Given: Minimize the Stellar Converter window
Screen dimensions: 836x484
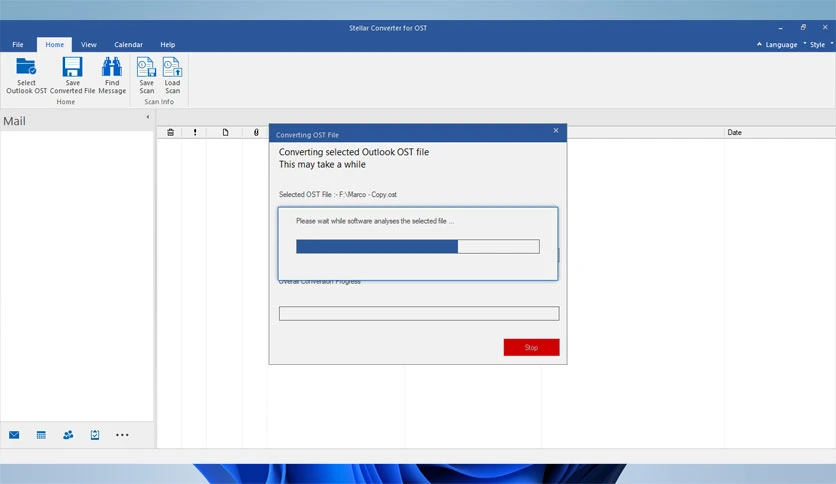Looking at the screenshot, I should click(781, 27).
